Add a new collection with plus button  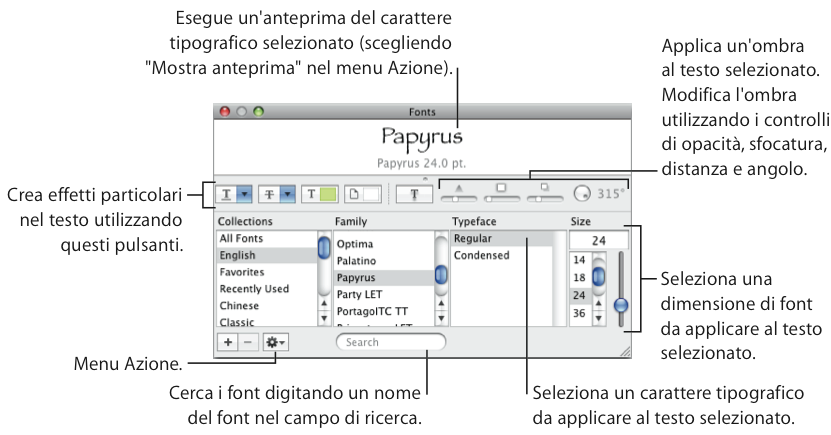click(228, 342)
